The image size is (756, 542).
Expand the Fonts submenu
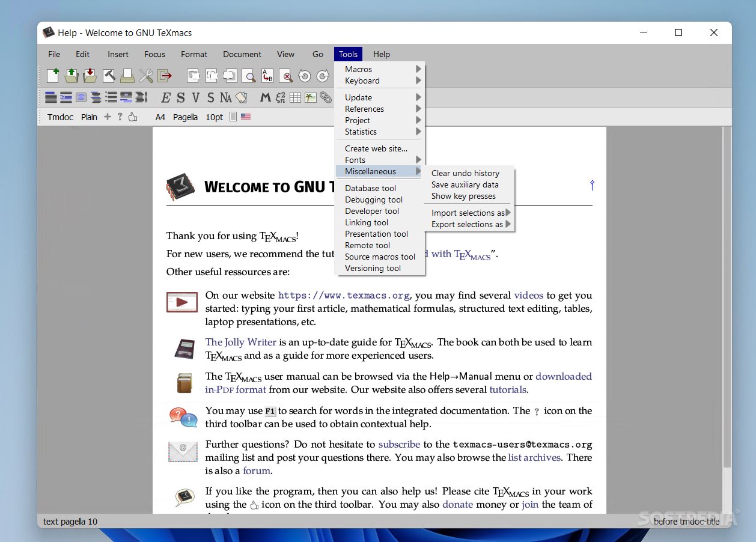pos(380,160)
